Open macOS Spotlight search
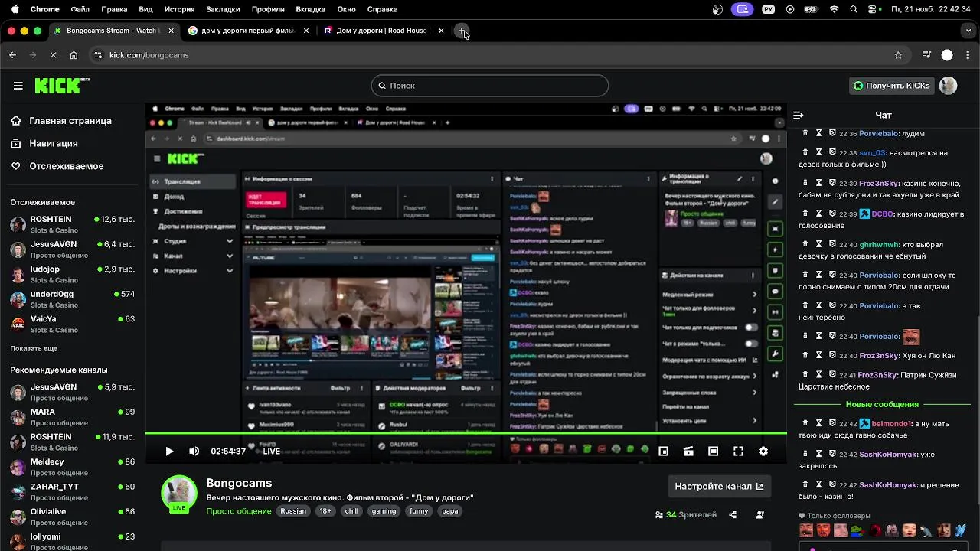This screenshot has height=551, width=980. (x=854, y=9)
